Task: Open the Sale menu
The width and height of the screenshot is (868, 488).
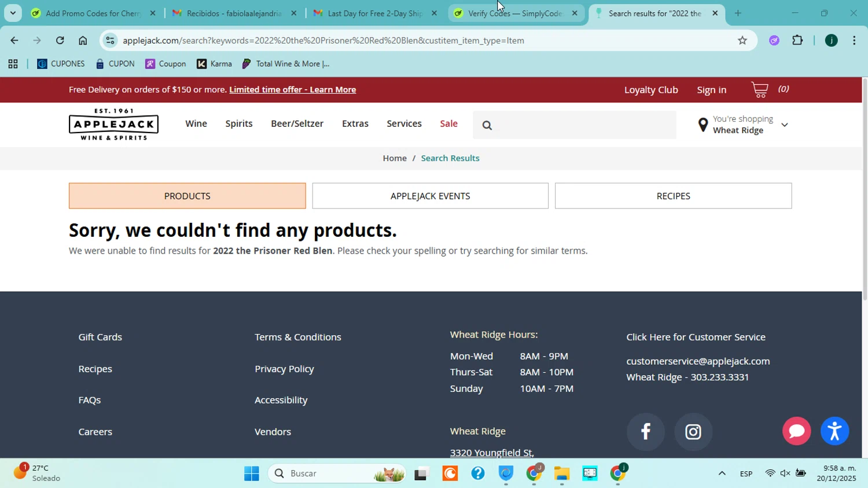Action: [x=448, y=124]
